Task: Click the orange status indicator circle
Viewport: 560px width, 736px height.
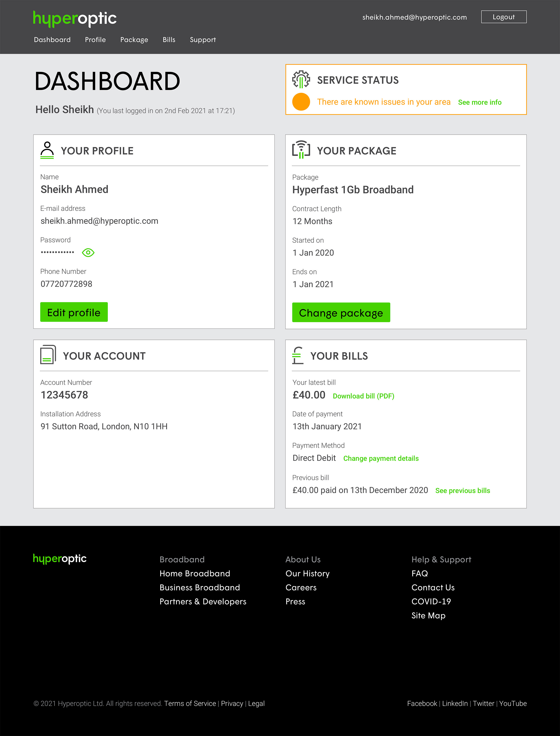Action: tap(301, 102)
